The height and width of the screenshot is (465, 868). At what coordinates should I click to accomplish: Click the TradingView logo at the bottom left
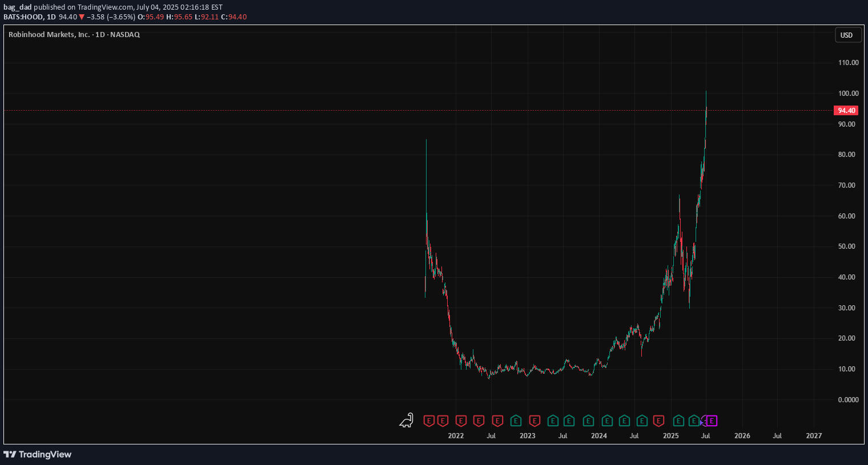tap(38, 454)
